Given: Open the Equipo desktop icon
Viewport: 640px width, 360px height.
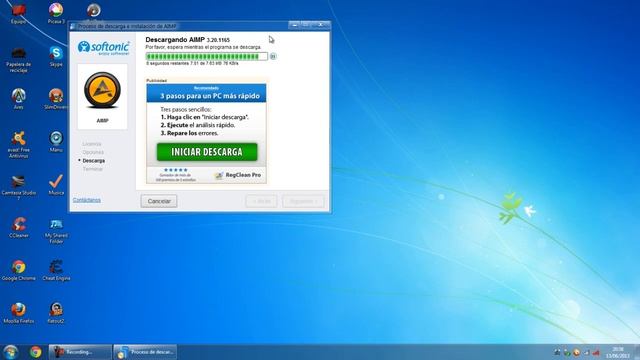Looking at the screenshot, I should [18, 13].
